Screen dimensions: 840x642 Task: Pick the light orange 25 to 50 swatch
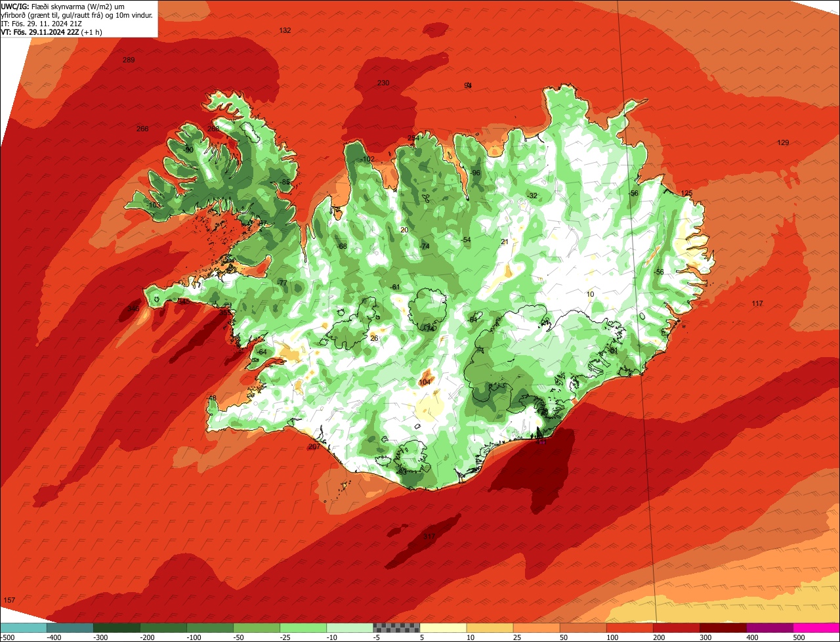click(x=536, y=628)
